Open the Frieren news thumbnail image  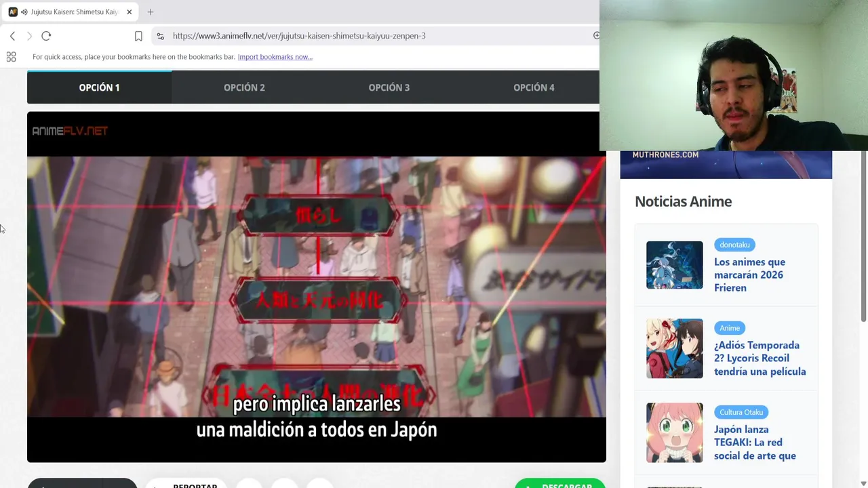[674, 265]
